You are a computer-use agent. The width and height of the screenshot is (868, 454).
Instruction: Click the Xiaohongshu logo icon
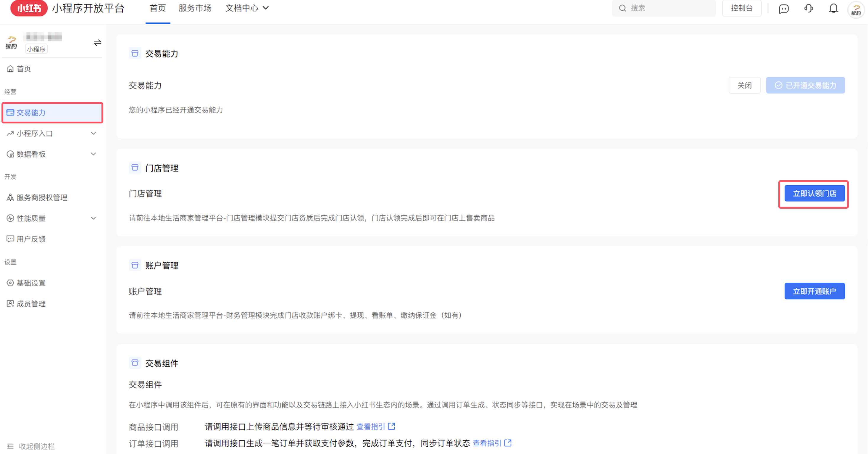[x=29, y=8]
